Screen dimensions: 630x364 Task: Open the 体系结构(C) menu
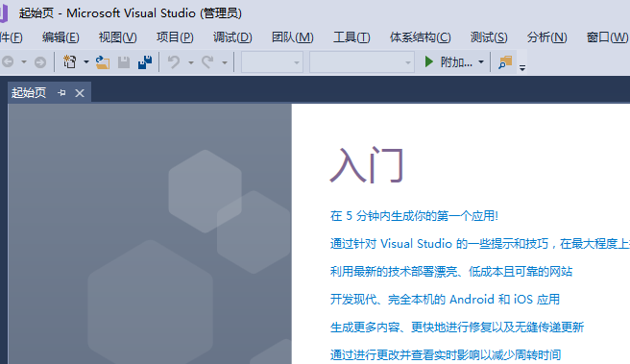coord(421,37)
